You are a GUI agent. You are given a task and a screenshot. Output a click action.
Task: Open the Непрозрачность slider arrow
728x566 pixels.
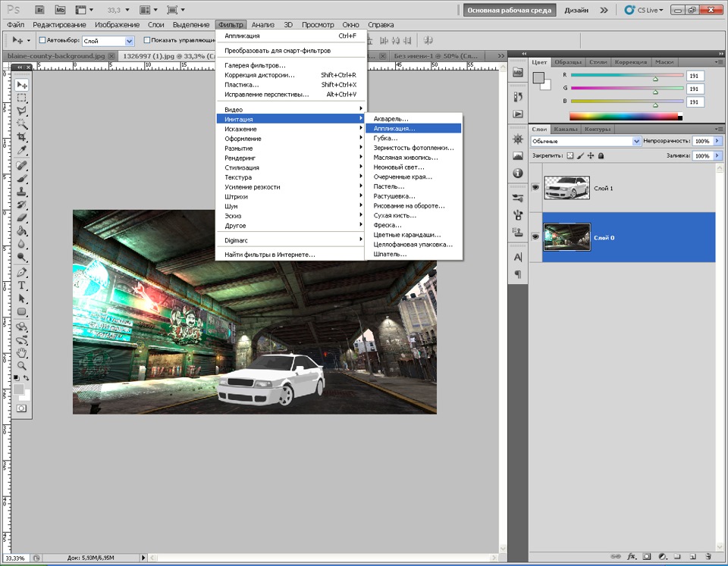click(718, 141)
